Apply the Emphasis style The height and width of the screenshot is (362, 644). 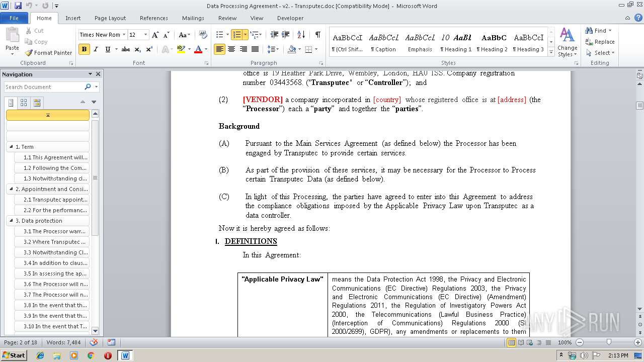(x=420, y=42)
